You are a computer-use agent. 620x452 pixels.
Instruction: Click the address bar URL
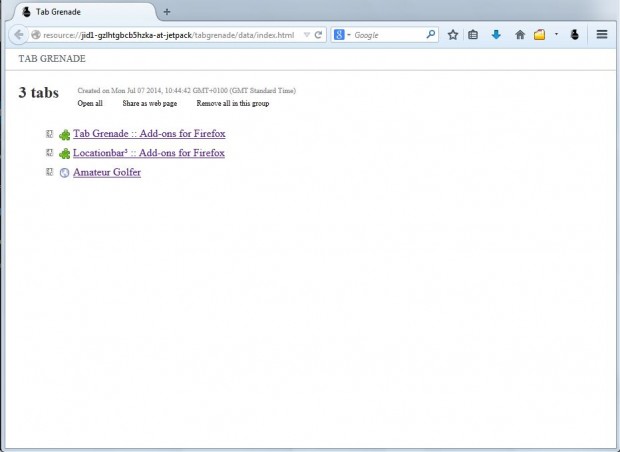point(168,35)
